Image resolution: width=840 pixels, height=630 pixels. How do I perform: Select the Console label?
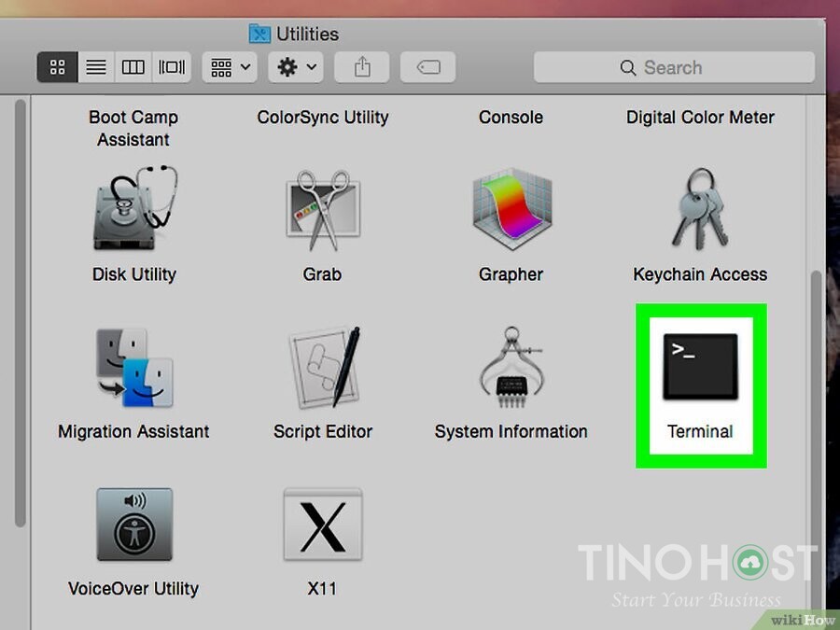(511, 118)
